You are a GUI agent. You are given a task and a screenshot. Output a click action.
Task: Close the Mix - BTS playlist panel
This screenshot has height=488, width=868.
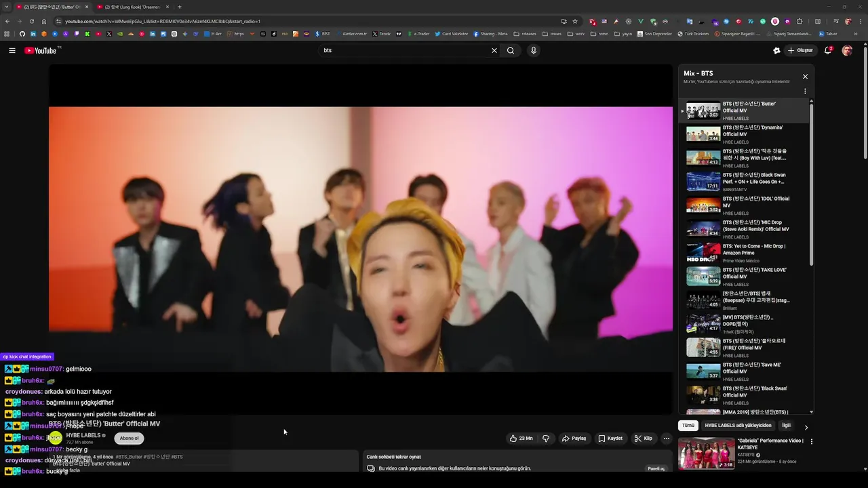click(x=805, y=77)
